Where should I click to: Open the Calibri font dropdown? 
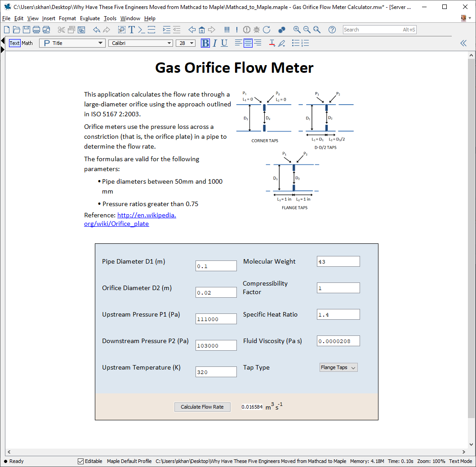(x=169, y=43)
